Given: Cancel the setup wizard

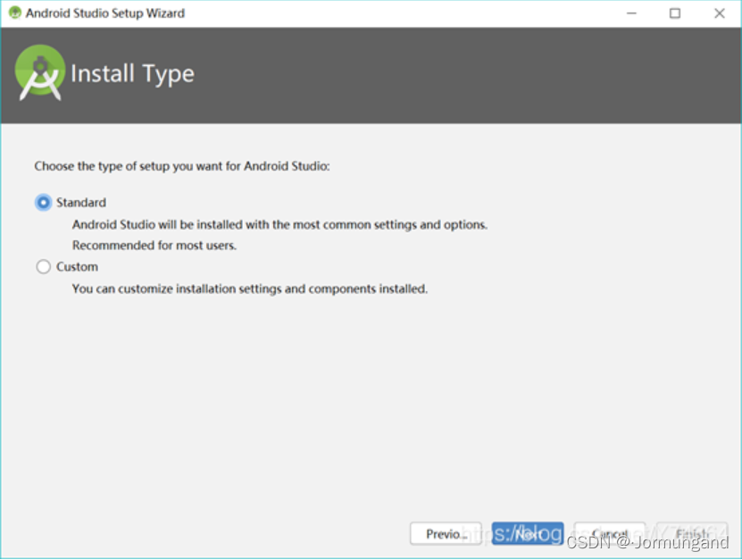Looking at the screenshot, I should tap(610, 533).
